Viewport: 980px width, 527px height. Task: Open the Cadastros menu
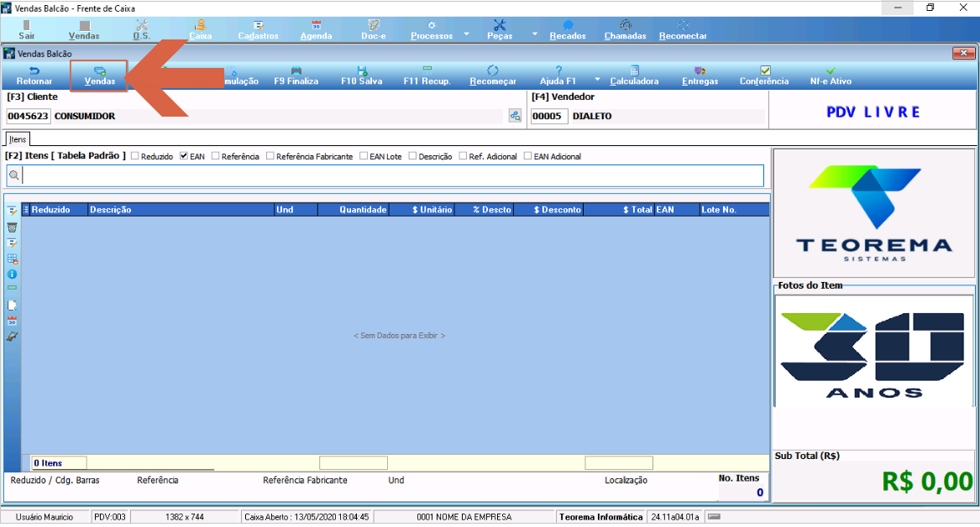pos(258,30)
